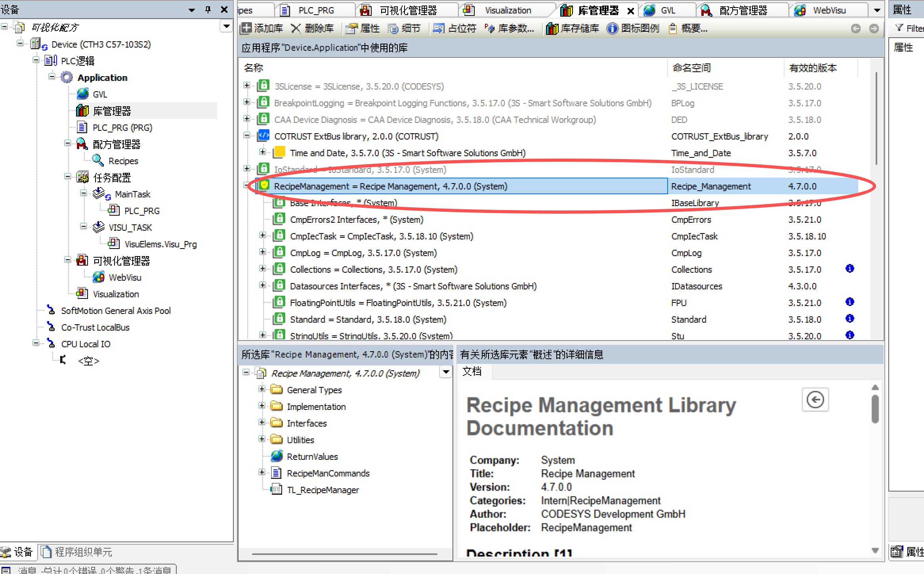This screenshot has width=924, height=574.
Task: Expand the Implementation folder
Action: [262, 406]
